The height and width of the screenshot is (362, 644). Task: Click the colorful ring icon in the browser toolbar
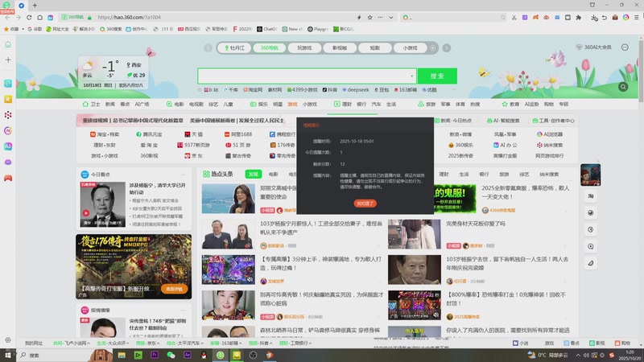pyautogui.click(x=625, y=18)
